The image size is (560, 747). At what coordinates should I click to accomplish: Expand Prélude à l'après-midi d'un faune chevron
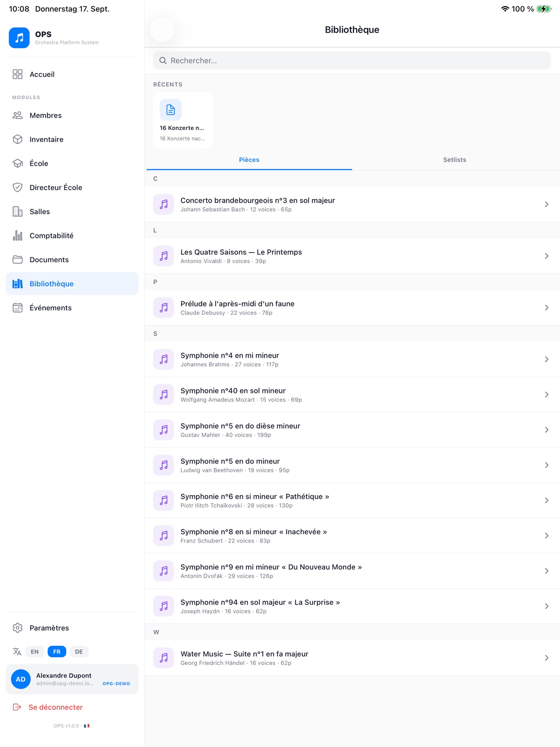[547, 308]
